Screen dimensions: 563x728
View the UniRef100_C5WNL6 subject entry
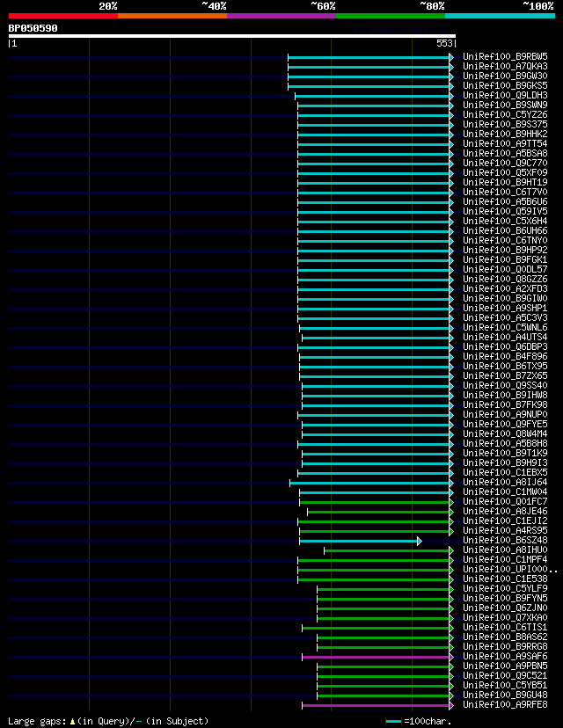tap(505, 327)
